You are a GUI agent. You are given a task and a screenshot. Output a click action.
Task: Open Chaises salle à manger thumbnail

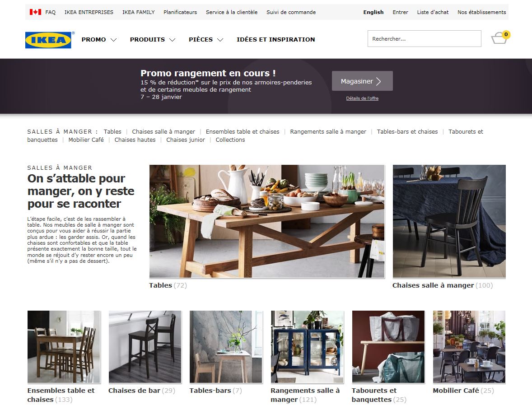(x=449, y=221)
